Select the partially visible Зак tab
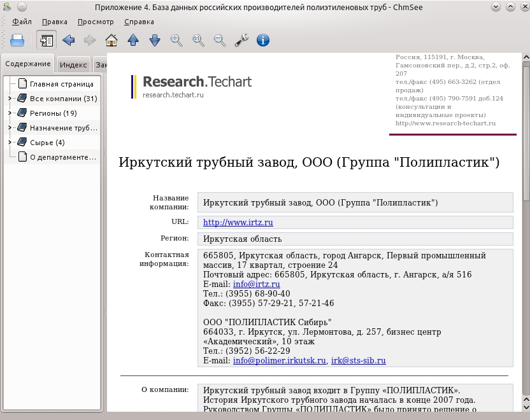 (x=101, y=65)
